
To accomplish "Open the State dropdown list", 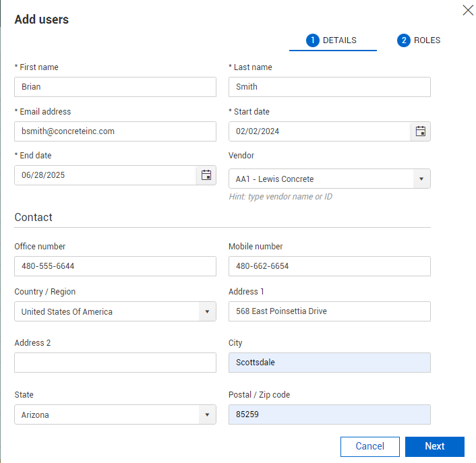I will 206,414.
